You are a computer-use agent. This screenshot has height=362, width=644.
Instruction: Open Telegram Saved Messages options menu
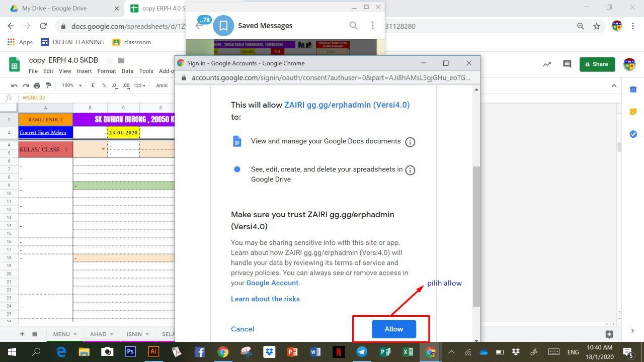[372, 26]
